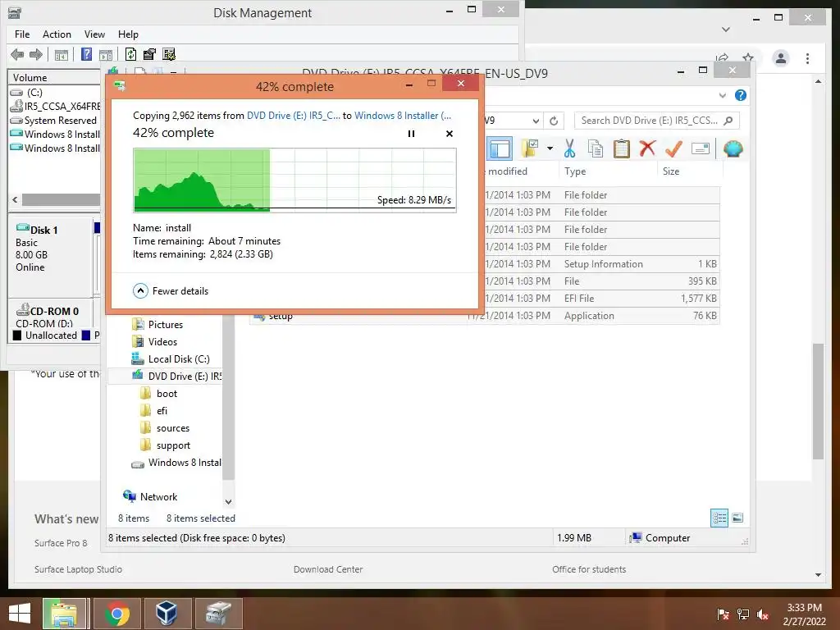Collapse with Fewer details button

pyautogui.click(x=171, y=291)
